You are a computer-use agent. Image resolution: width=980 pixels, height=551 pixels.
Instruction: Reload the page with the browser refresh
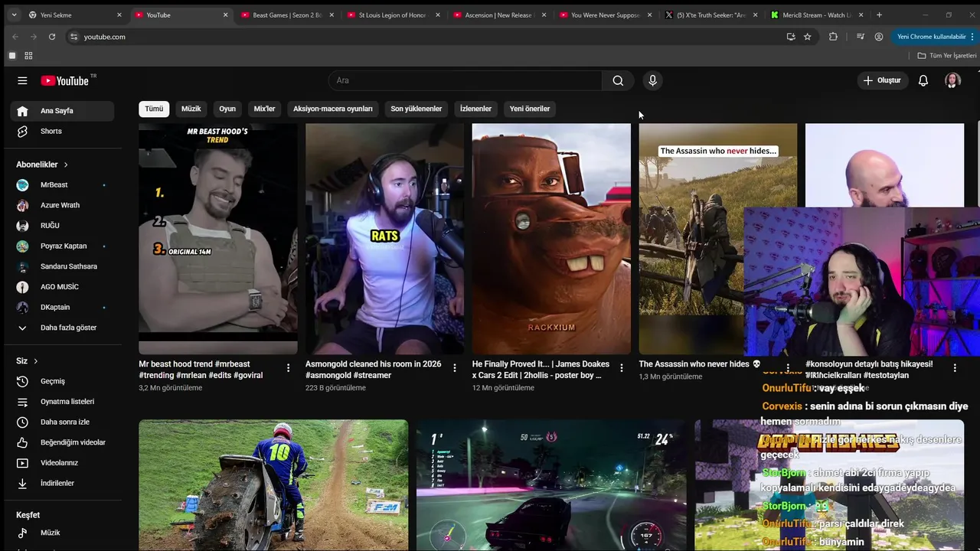pyautogui.click(x=52, y=37)
